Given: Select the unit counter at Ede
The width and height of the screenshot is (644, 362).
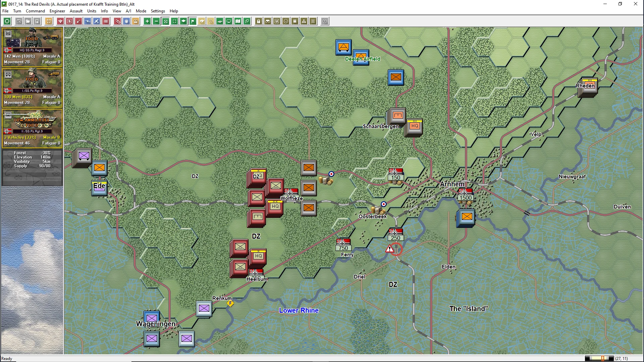Looking at the screenshot, I should click(x=99, y=188).
